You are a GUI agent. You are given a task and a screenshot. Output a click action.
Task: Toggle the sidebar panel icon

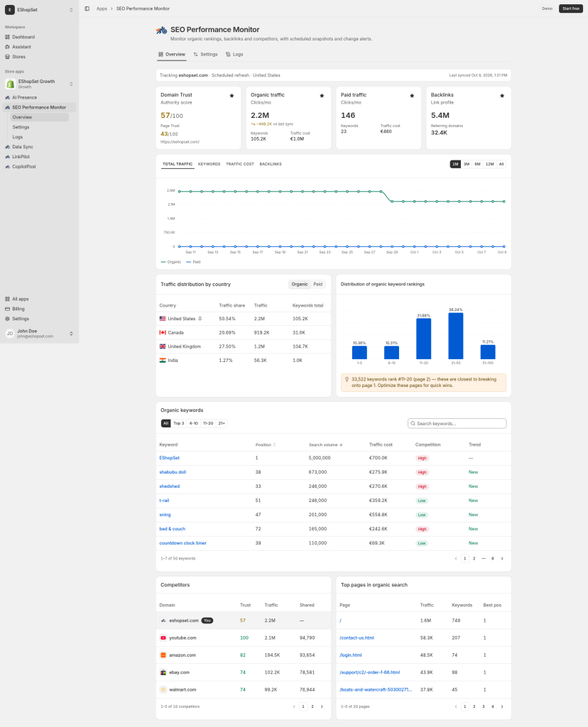[x=87, y=9]
